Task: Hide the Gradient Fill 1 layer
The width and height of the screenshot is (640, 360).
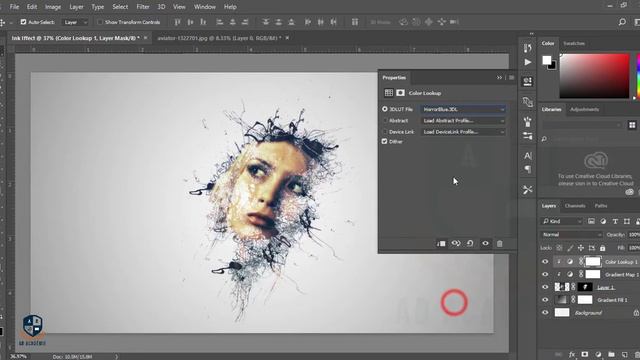Action: click(545, 300)
